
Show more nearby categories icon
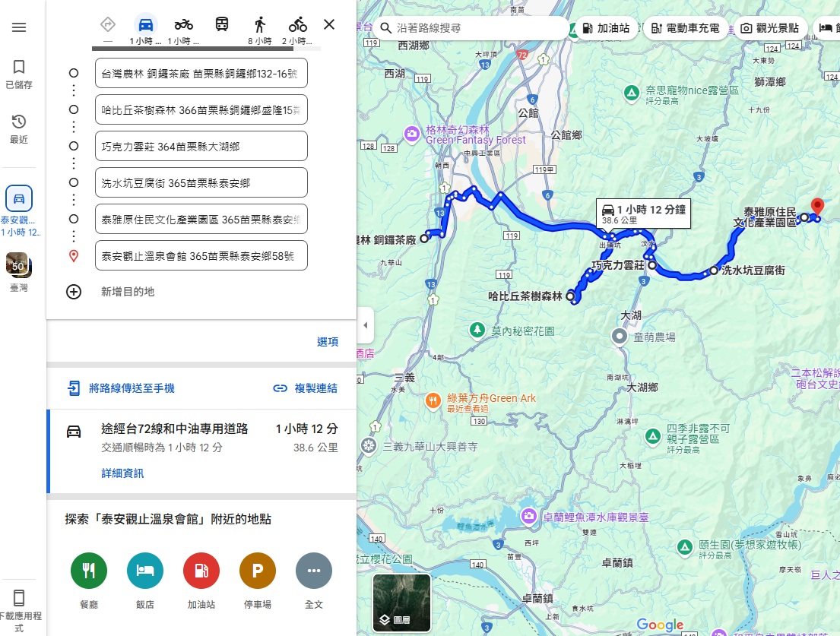(314, 571)
